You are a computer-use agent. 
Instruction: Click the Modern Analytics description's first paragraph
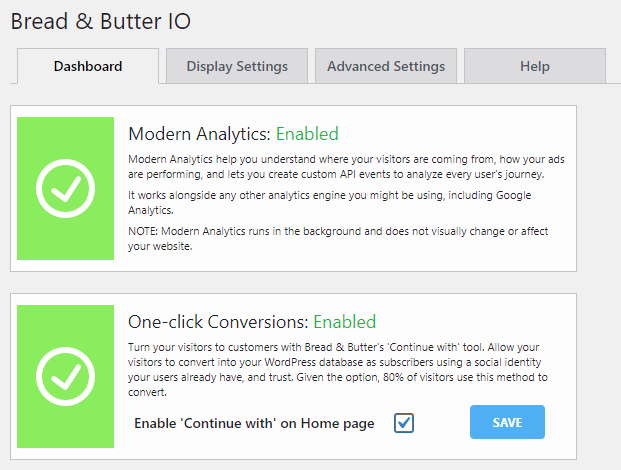point(347,167)
